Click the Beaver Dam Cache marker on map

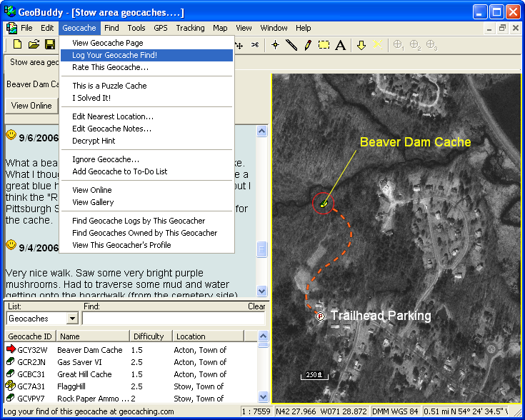click(324, 204)
